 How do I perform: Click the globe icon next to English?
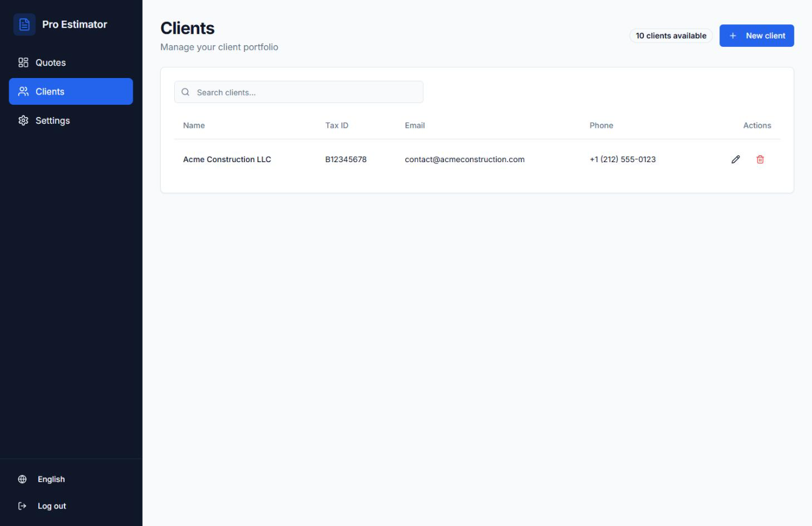click(x=23, y=479)
